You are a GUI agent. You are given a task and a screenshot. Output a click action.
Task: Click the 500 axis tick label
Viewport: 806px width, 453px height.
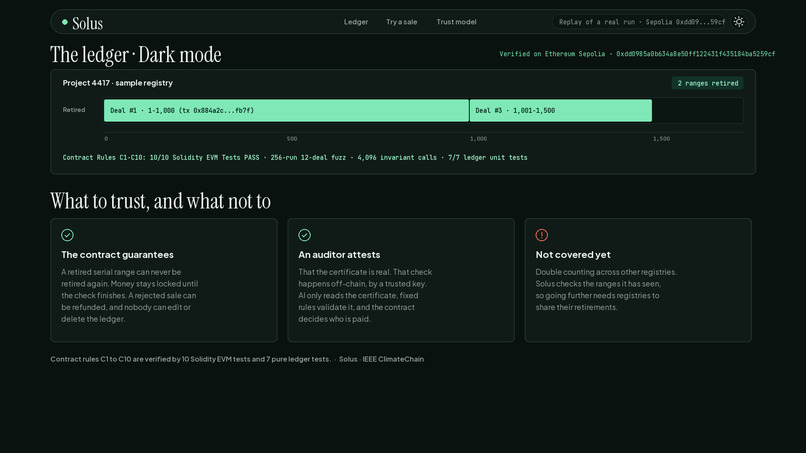(x=291, y=139)
